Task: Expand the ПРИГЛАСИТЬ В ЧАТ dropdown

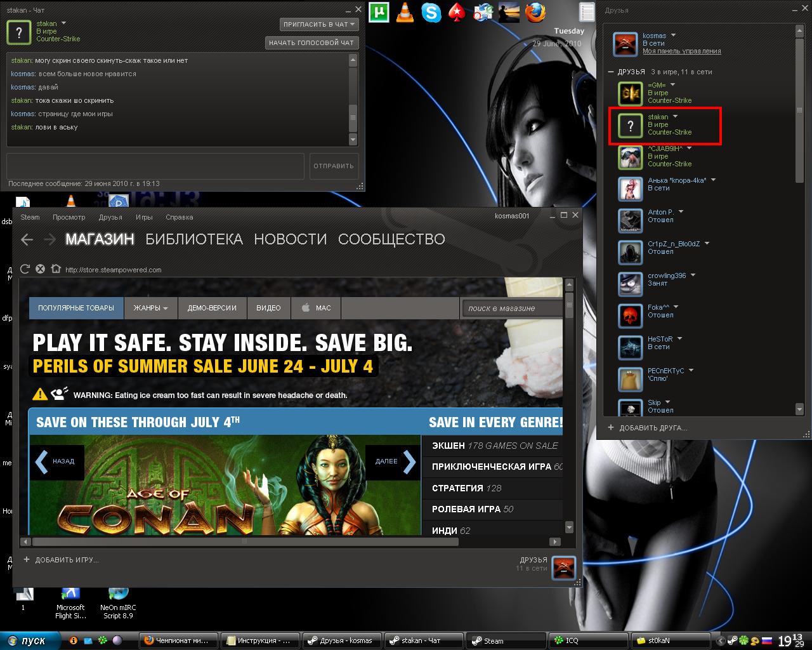Action: click(320, 24)
